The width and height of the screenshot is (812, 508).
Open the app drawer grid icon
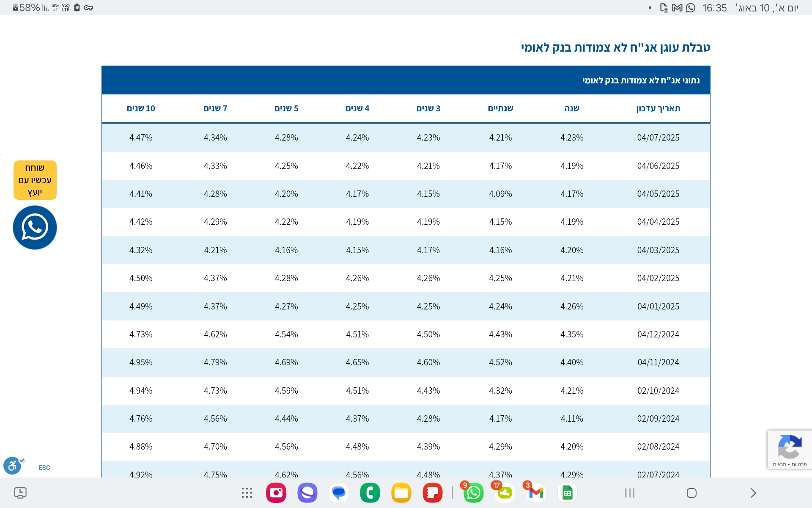pos(247,493)
